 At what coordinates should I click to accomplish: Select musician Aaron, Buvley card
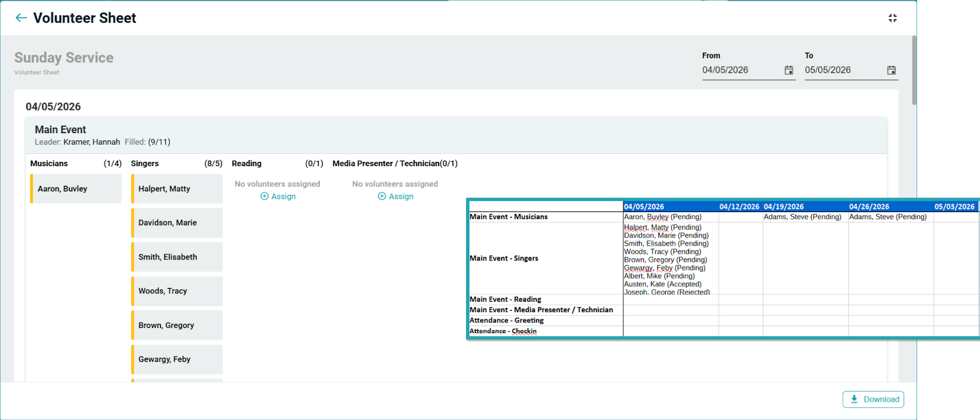76,189
